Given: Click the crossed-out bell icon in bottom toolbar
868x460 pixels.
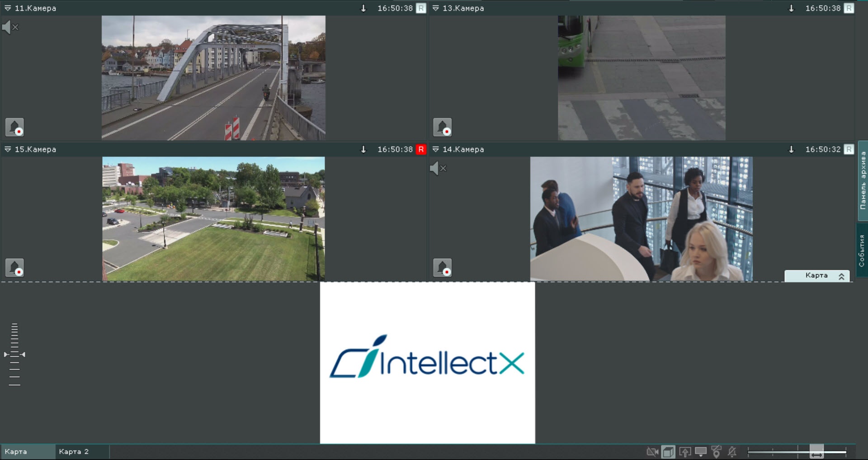Looking at the screenshot, I should (732, 451).
